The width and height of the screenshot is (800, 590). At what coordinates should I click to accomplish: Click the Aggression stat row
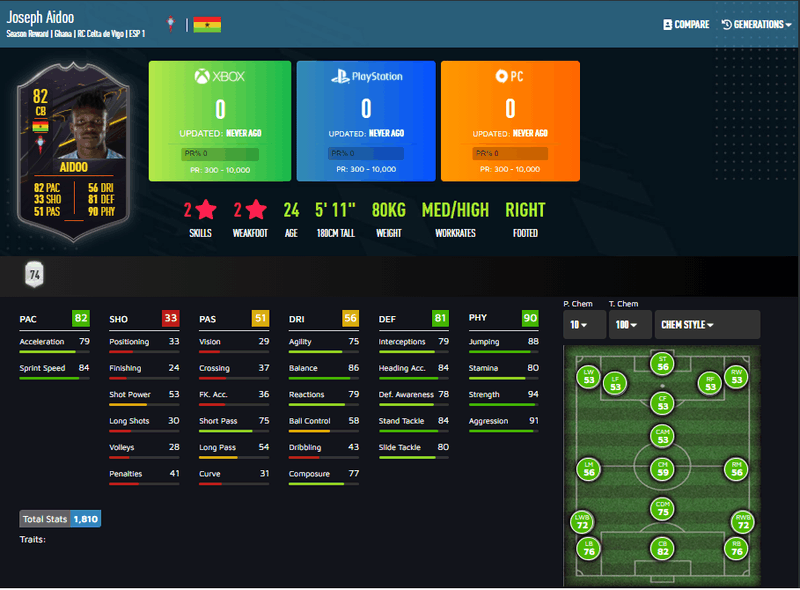(x=504, y=424)
